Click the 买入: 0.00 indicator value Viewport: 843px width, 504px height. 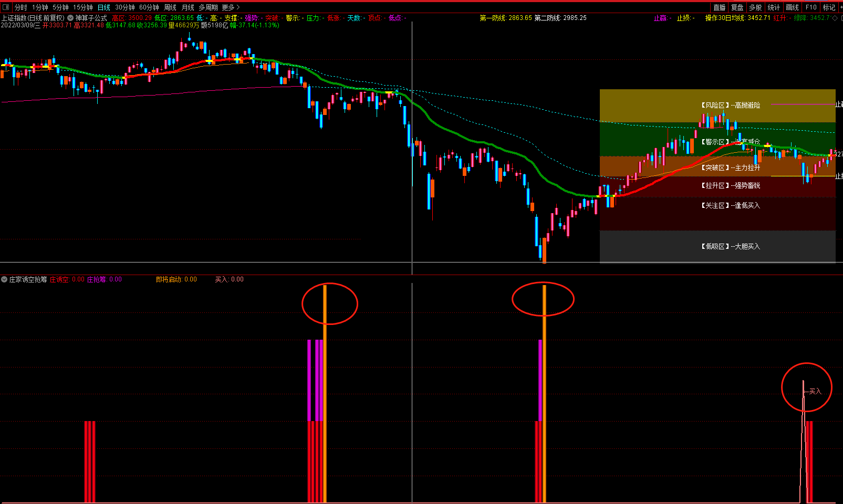[230, 279]
